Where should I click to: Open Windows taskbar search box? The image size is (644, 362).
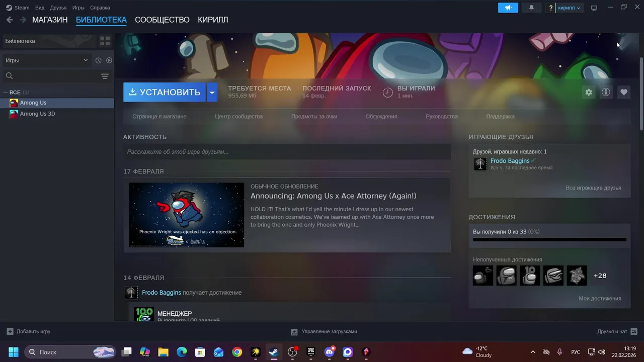click(70, 352)
